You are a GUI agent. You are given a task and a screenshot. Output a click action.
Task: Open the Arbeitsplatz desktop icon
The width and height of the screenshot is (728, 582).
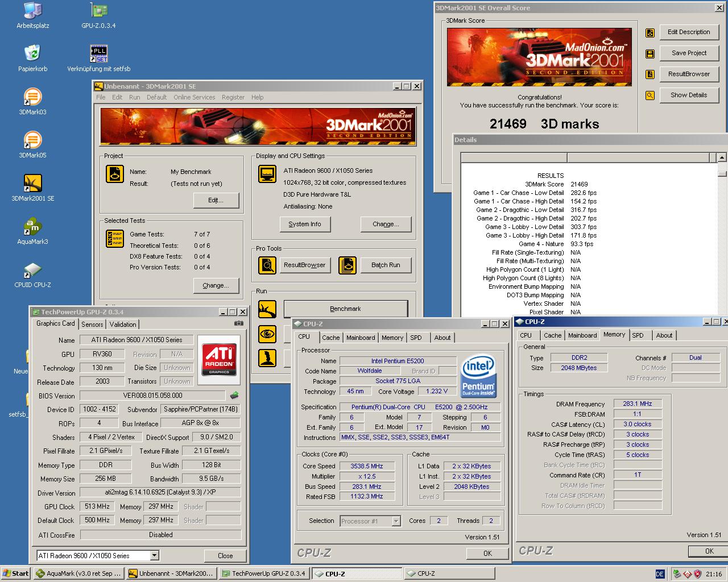(x=32, y=11)
